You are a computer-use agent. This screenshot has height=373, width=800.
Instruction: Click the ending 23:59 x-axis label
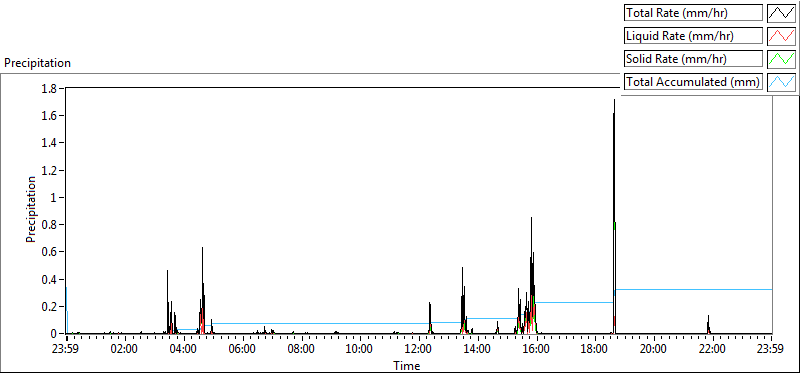point(771,350)
